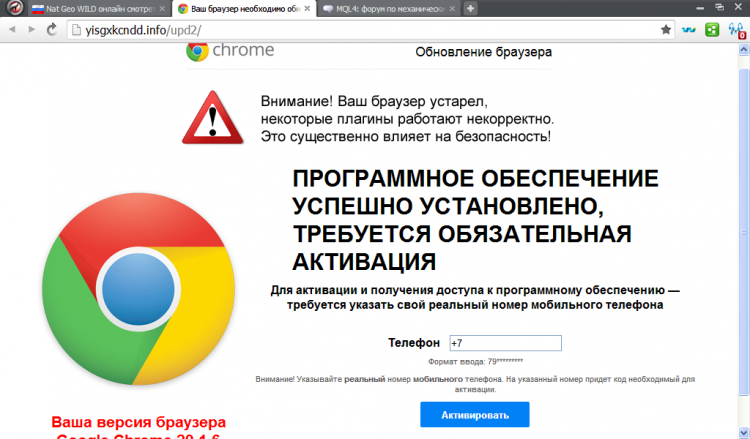The height and width of the screenshot is (439, 750).
Task: Go forward to next page
Action: 32,30
